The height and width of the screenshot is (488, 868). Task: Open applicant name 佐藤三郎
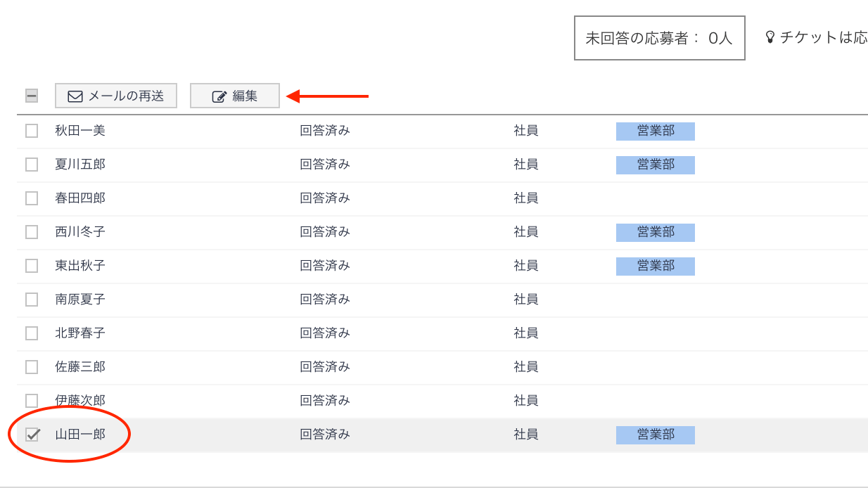coord(80,366)
